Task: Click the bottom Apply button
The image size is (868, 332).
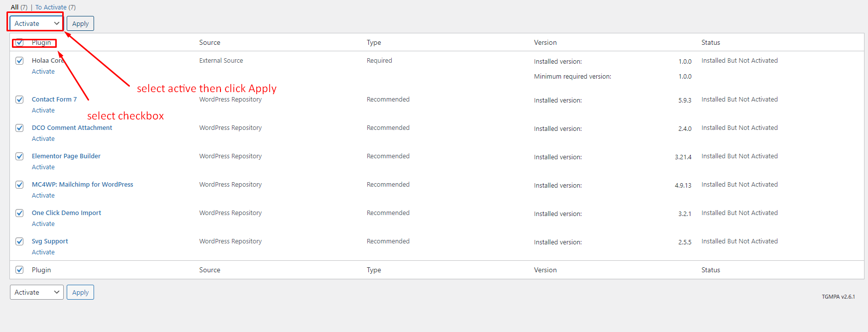Action: click(80, 292)
